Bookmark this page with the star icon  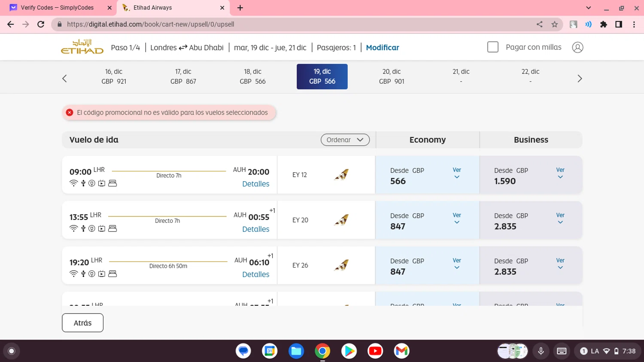555,24
